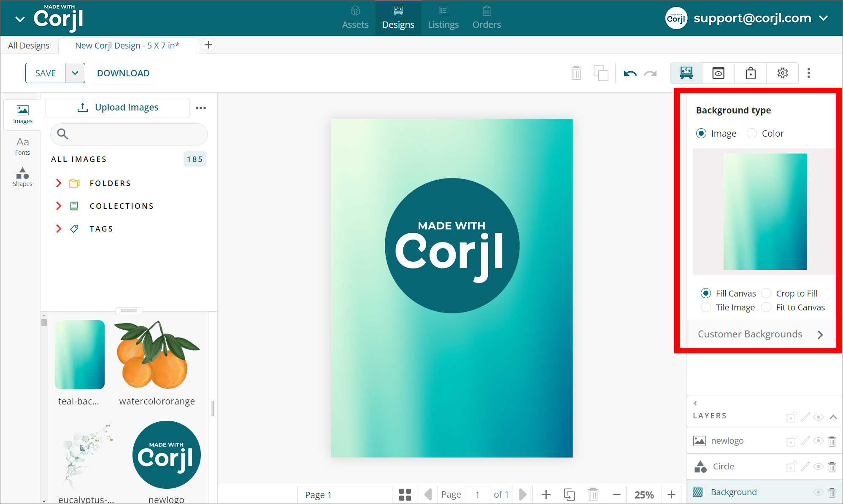Viewport: 843px width, 504px height.
Task: Choose the Fill Canvas option
Action: tap(705, 293)
